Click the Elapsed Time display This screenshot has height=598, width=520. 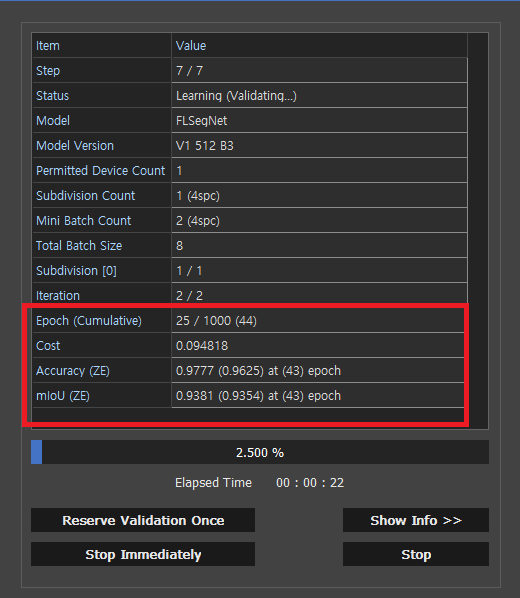point(259,483)
